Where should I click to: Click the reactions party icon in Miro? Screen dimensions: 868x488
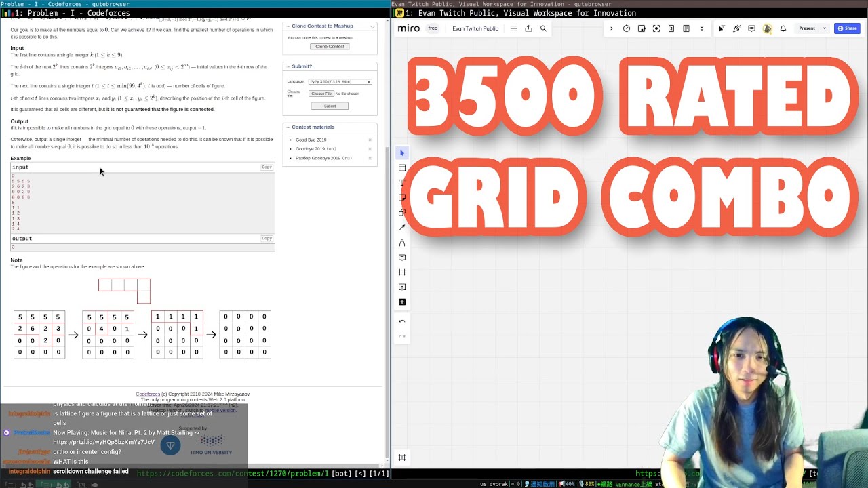[736, 28]
